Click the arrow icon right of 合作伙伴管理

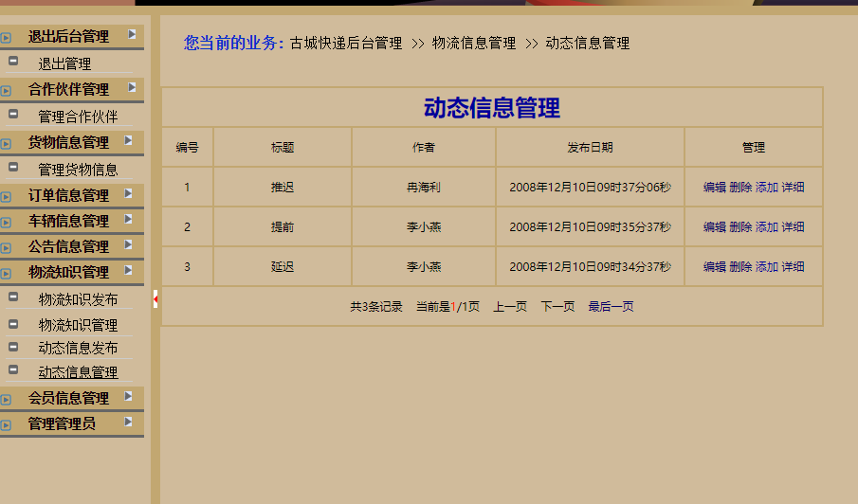point(133,87)
